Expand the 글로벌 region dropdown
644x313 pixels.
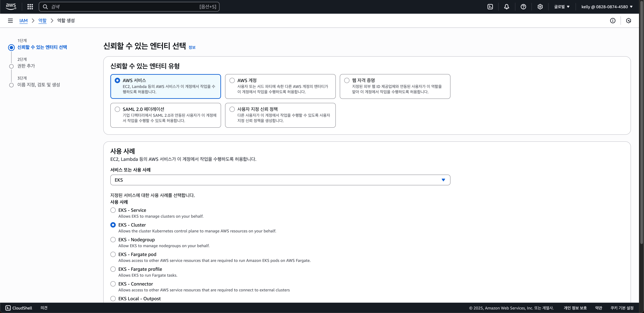point(561,7)
